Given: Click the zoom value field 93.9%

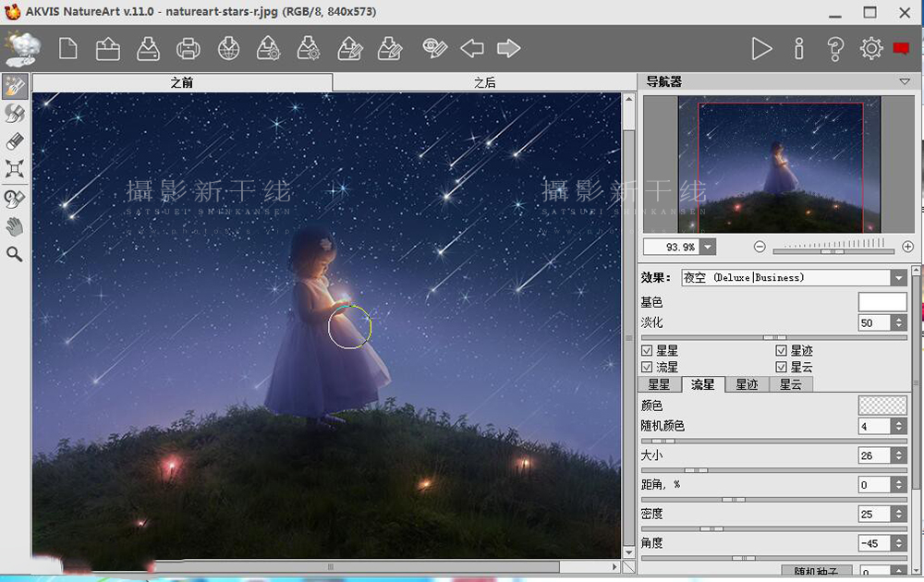Looking at the screenshot, I should click(x=673, y=247).
